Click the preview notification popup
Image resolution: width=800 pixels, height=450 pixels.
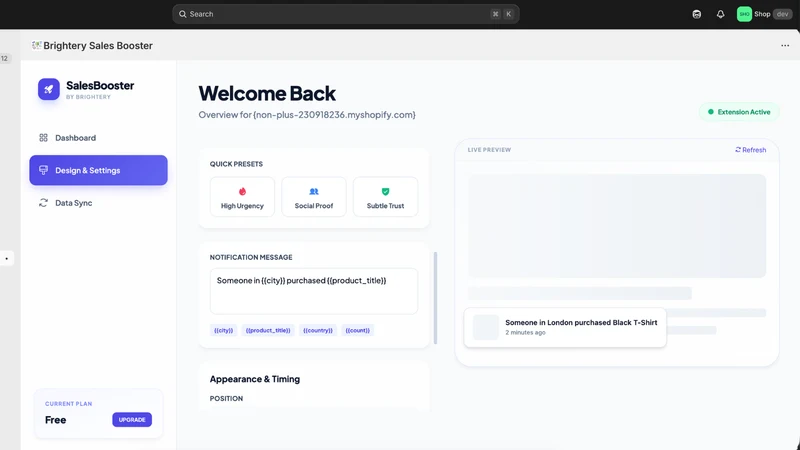pos(565,327)
